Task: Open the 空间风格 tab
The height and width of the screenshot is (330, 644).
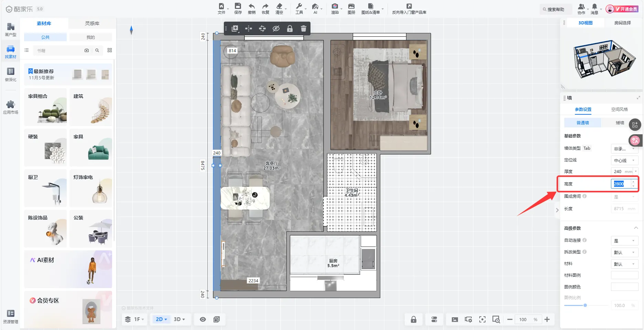Action: pyautogui.click(x=619, y=110)
